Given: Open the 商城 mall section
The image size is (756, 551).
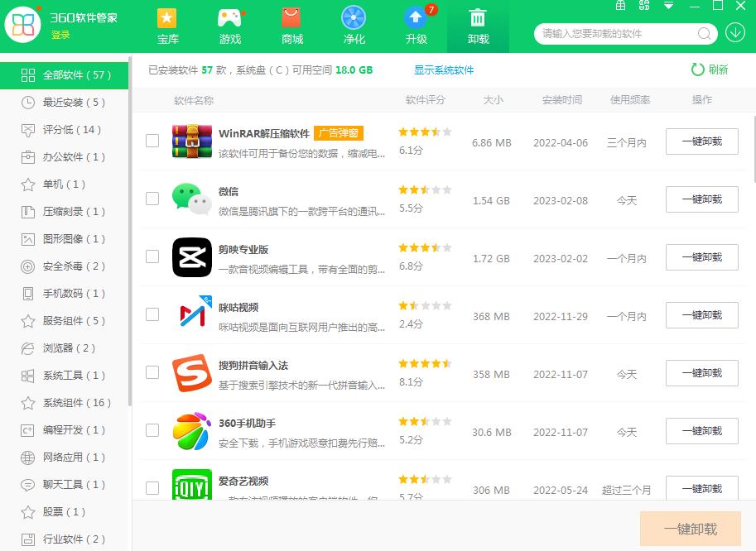Looking at the screenshot, I should pyautogui.click(x=291, y=26).
